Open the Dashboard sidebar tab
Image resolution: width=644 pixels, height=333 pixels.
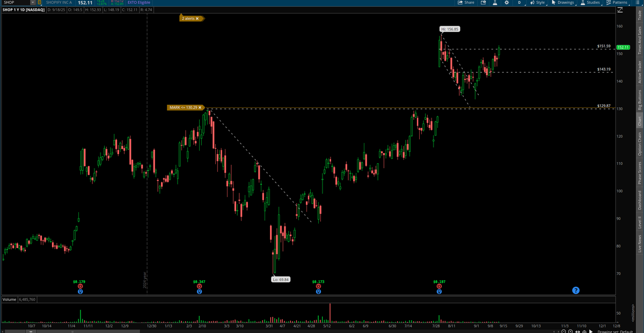pyautogui.click(x=639, y=200)
